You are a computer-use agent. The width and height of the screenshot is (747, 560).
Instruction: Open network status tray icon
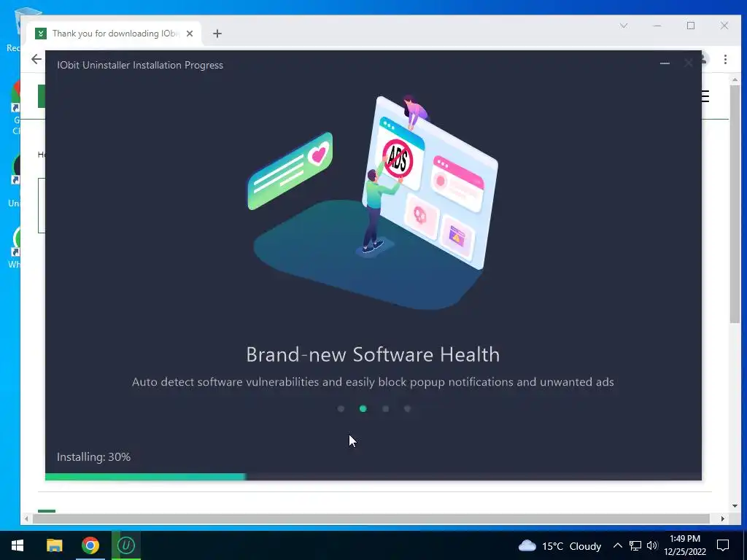(635, 545)
